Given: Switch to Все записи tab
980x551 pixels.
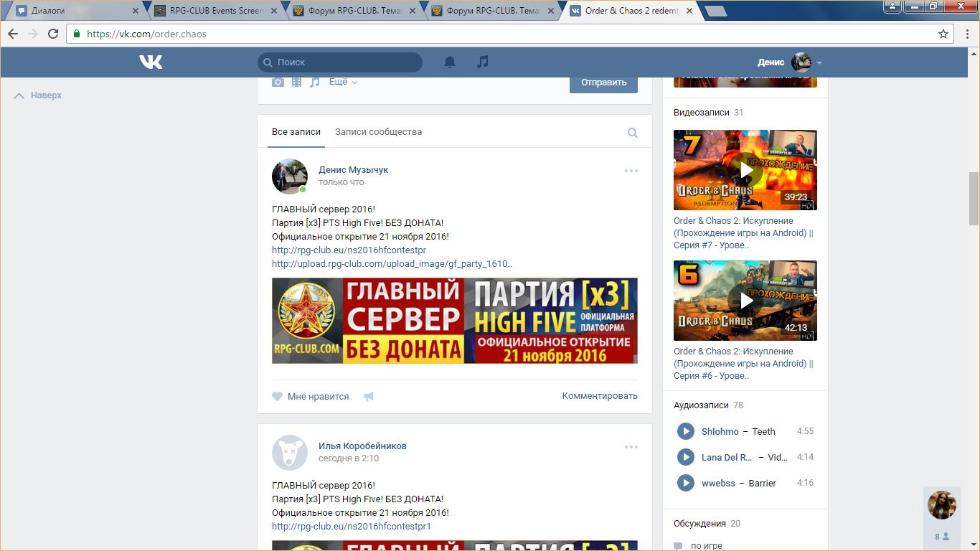Looking at the screenshot, I should (x=296, y=132).
